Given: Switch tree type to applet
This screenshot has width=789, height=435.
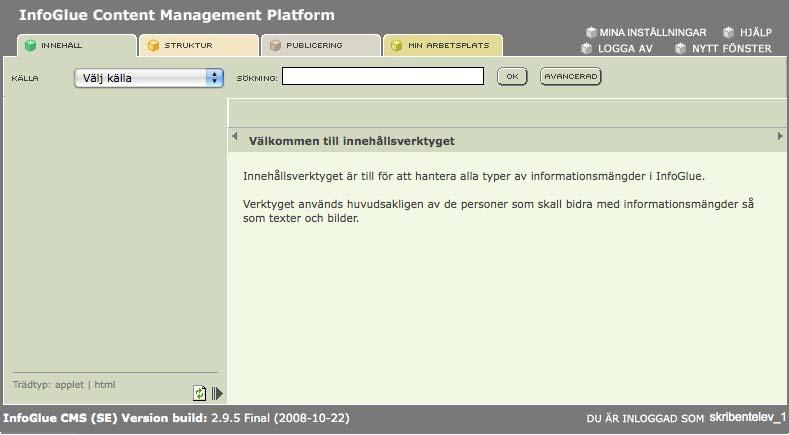Looking at the screenshot, I should click(x=69, y=385).
